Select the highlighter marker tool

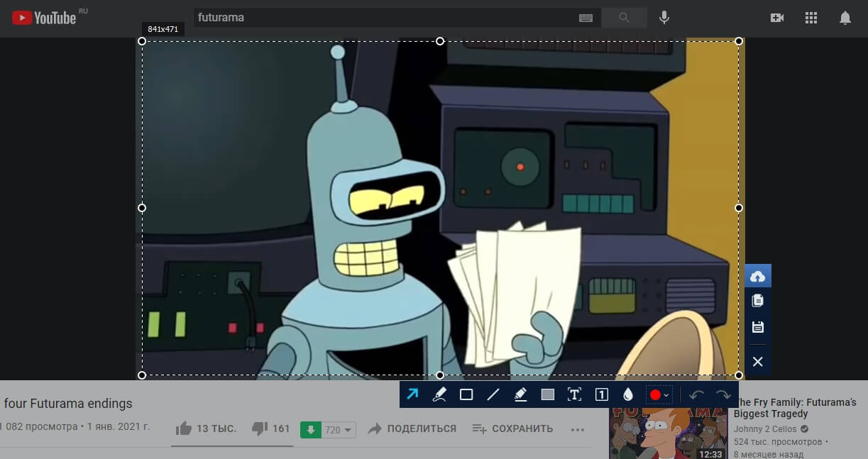pyautogui.click(x=520, y=394)
